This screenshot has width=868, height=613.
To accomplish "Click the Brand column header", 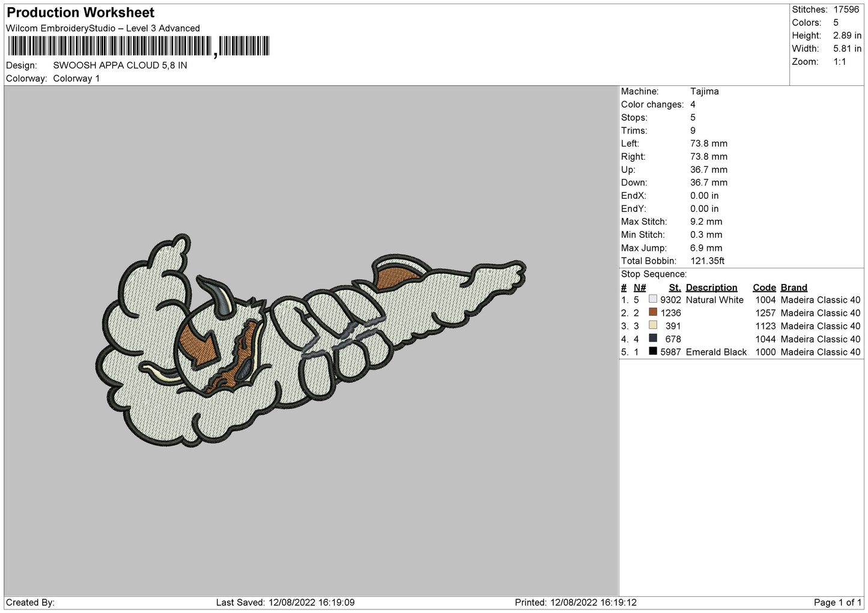I will (x=794, y=288).
